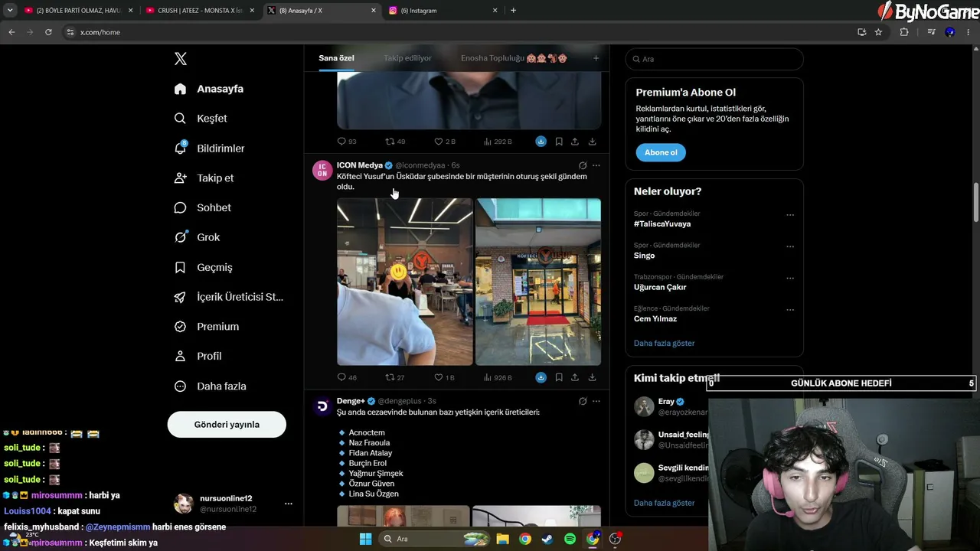Image resolution: width=980 pixels, height=551 pixels.
Task: Repost the ICON Medya post with 27 reposts
Action: (x=390, y=377)
